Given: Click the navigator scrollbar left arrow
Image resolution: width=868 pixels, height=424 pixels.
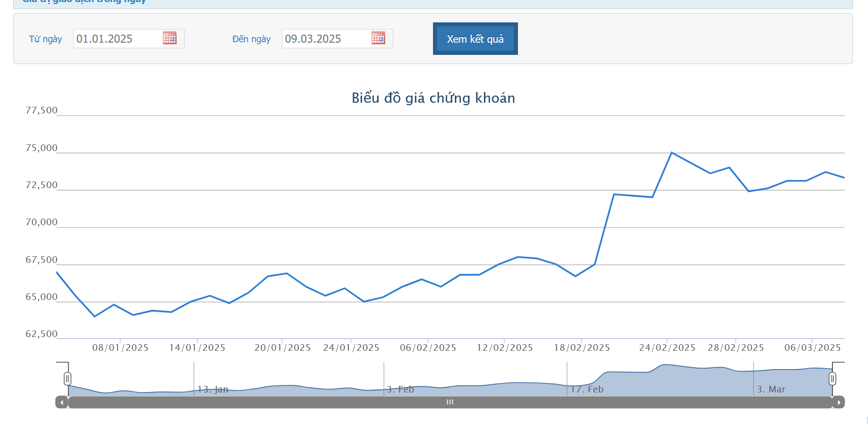Looking at the screenshot, I should (x=62, y=402).
